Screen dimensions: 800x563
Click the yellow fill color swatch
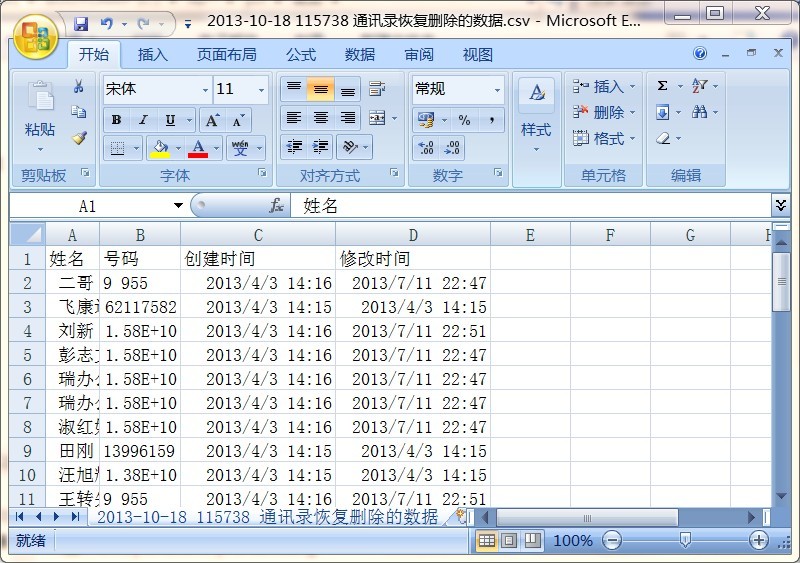(159, 148)
